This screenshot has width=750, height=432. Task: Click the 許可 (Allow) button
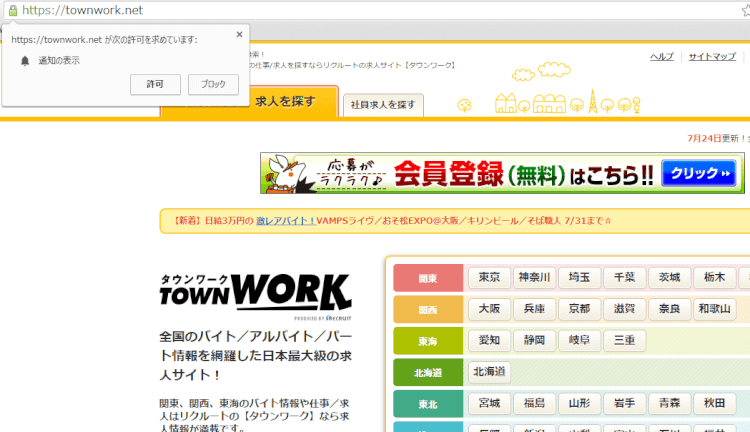pyautogui.click(x=155, y=84)
